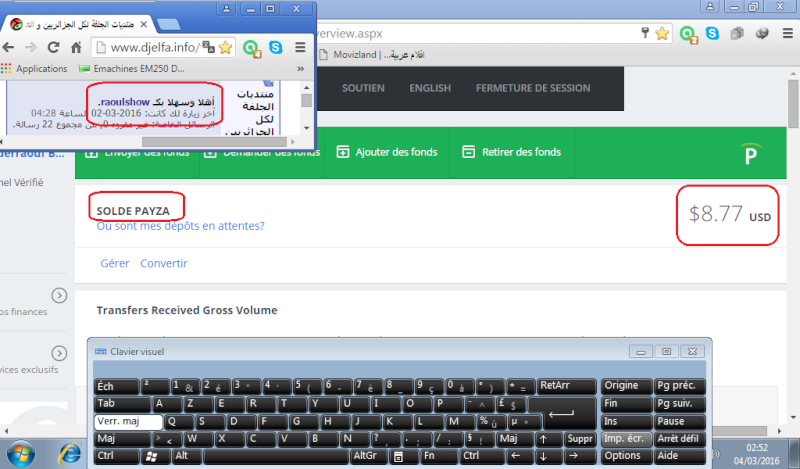Click Origine home key
Image resolution: width=800 pixels, height=469 pixels.
pos(627,386)
